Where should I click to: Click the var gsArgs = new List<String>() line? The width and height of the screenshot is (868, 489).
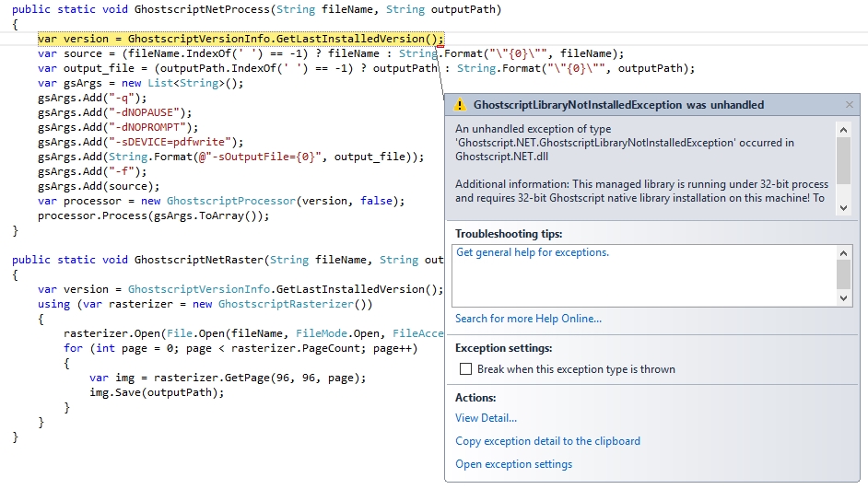[141, 83]
